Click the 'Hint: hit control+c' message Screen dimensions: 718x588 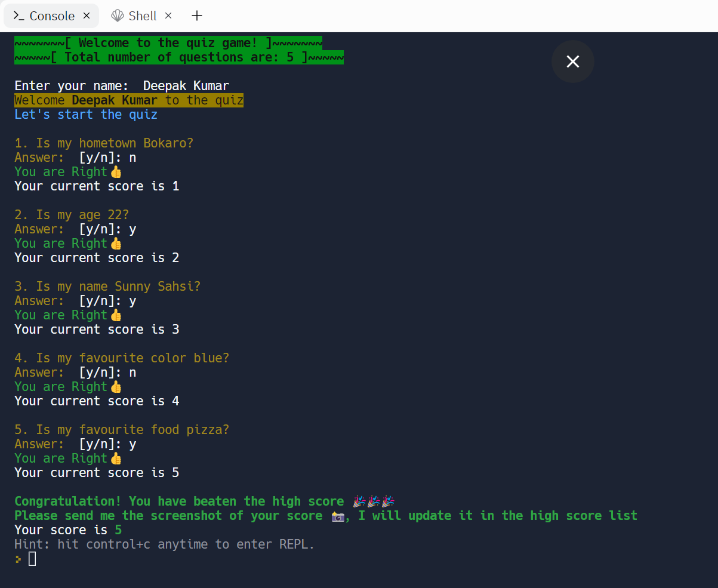coord(164,544)
